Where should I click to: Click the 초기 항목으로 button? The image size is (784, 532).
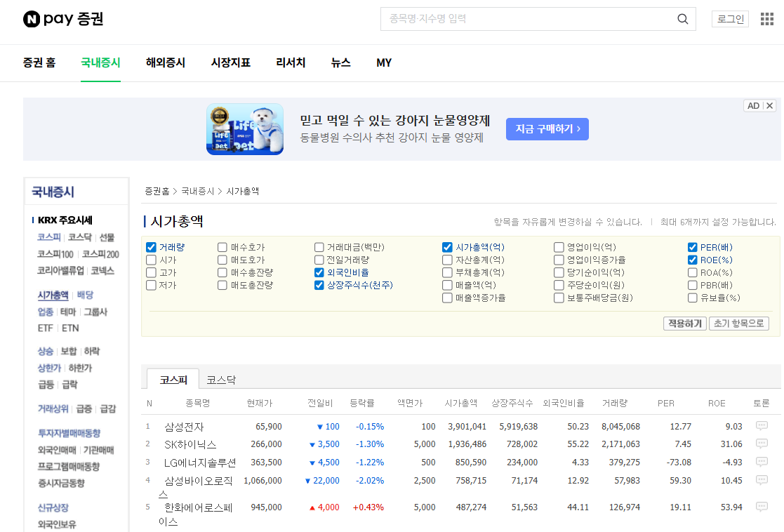pos(738,324)
